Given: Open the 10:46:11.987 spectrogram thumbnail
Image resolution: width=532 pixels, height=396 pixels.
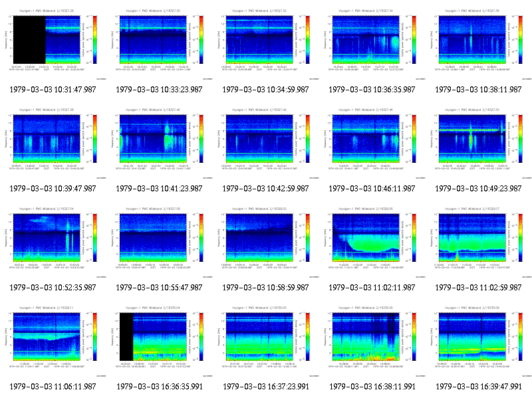Looking at the screenshot, I should tap(372, 143).
